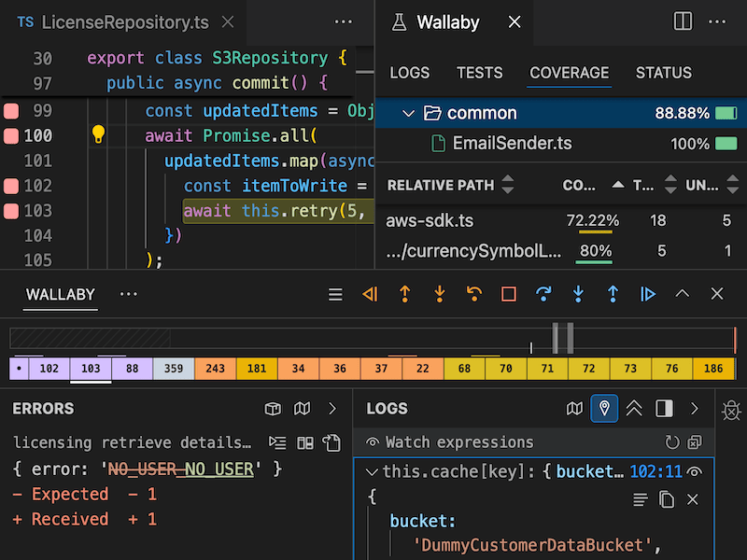The image size is (747, 560).
Task: Select timeline step 243
Action: 216,369
